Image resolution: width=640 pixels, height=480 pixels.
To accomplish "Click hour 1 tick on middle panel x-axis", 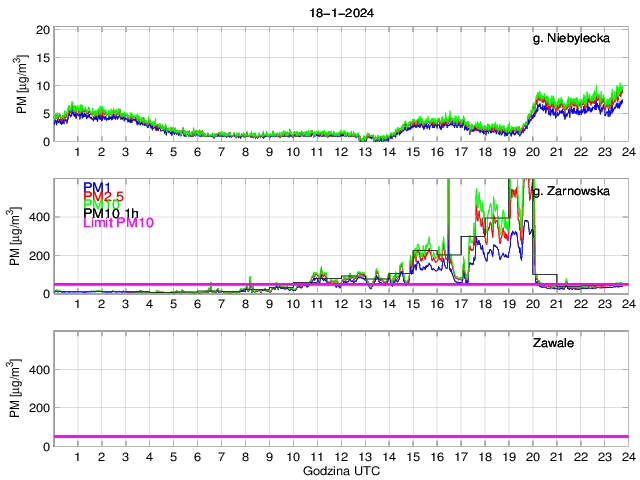I will (77, 304).
